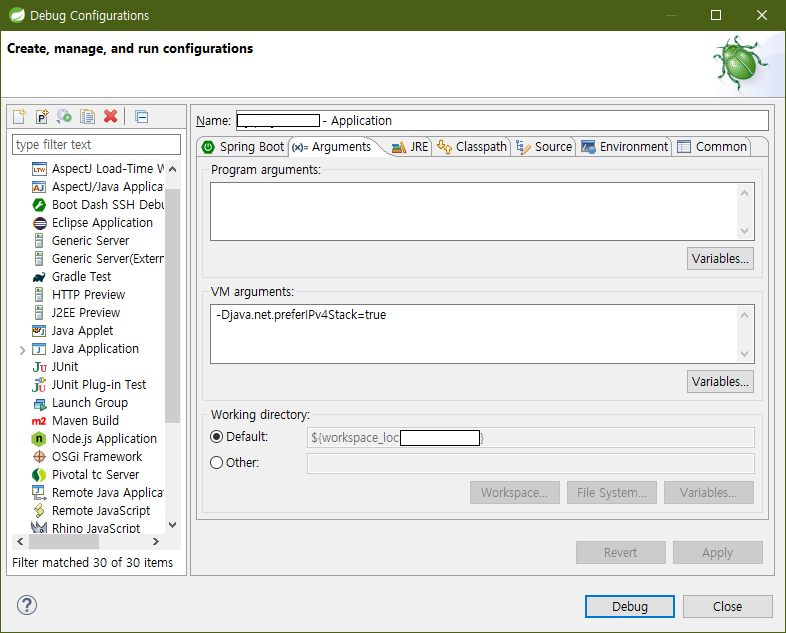Click Variables button under Program arguments

click(720, 259)
